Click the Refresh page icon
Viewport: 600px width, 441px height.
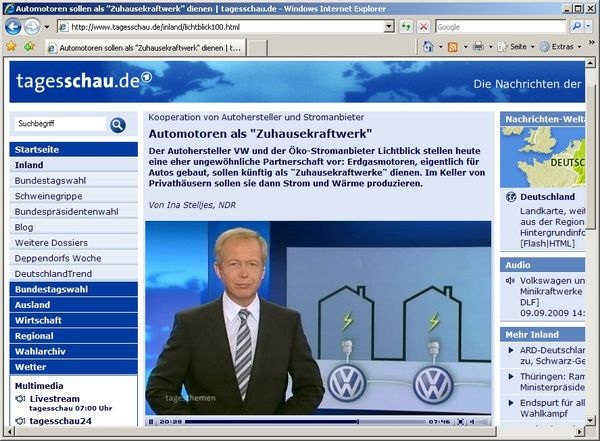point(407,26)
